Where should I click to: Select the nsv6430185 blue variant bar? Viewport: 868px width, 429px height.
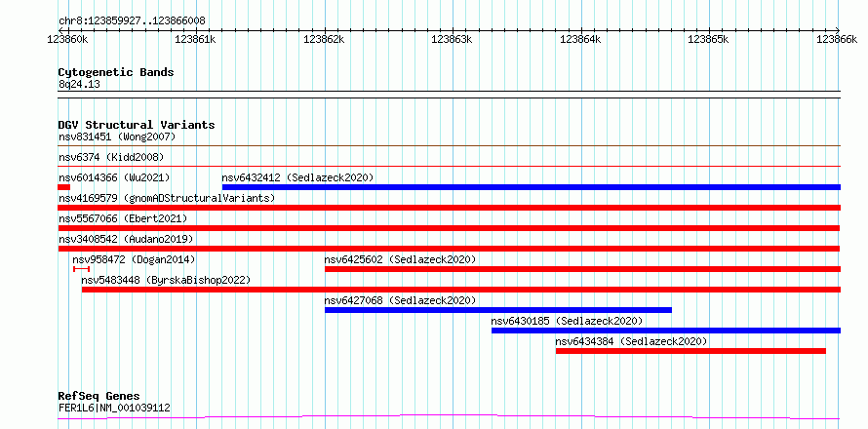tap(666, 331)
